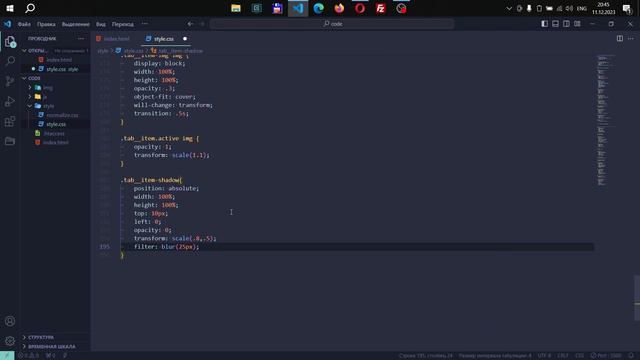Viewport: 640px width, 360px height.
Task: Open the Выделение menu
Action: 76,24
